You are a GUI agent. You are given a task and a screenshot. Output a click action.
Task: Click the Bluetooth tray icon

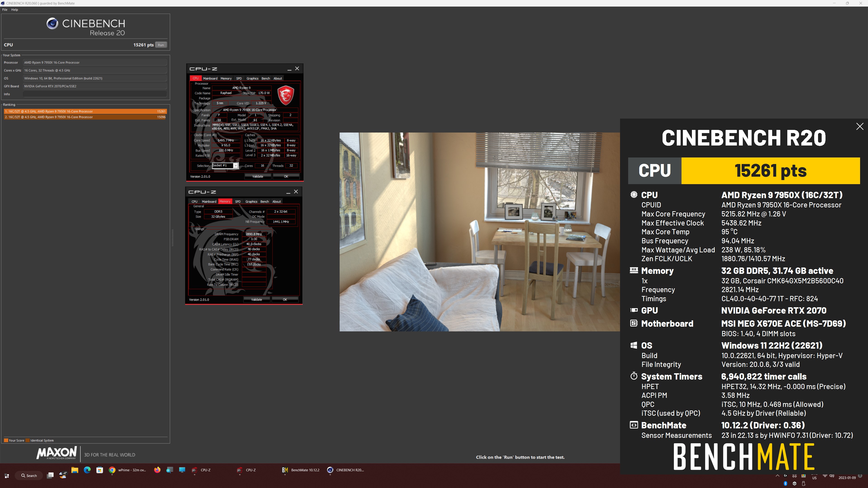pyautogui.click(x=785, y=483)
